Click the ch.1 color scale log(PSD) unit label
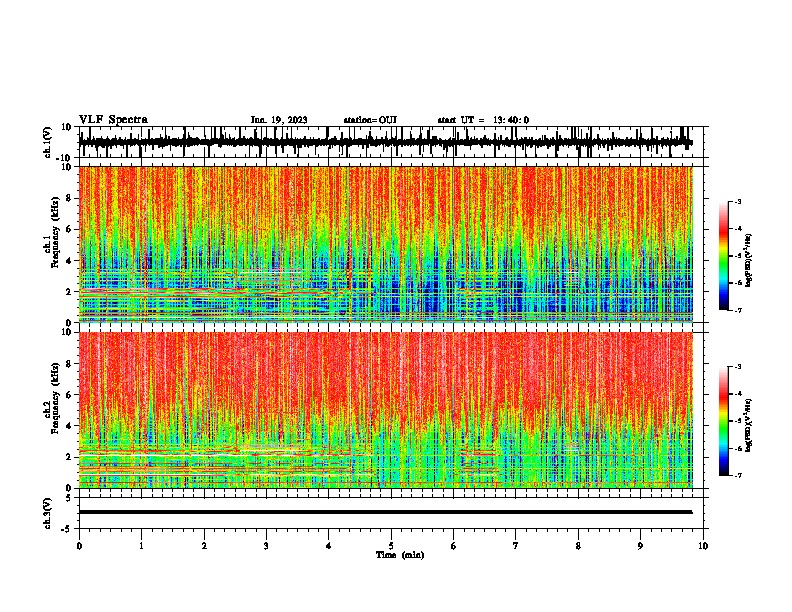792x612 pixels. [749, 260]
